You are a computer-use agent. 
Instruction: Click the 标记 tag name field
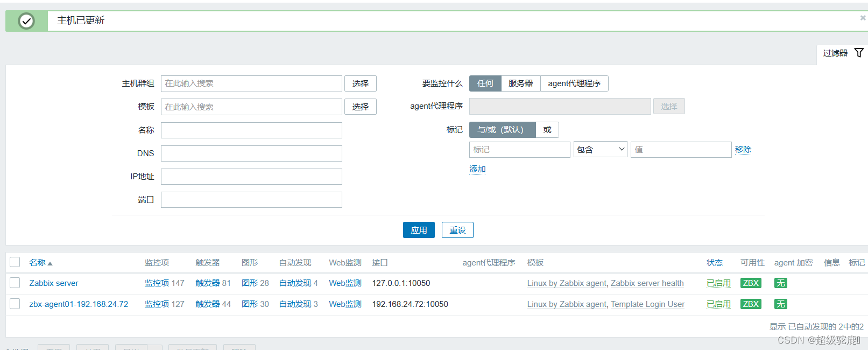[x=520, y=150]
